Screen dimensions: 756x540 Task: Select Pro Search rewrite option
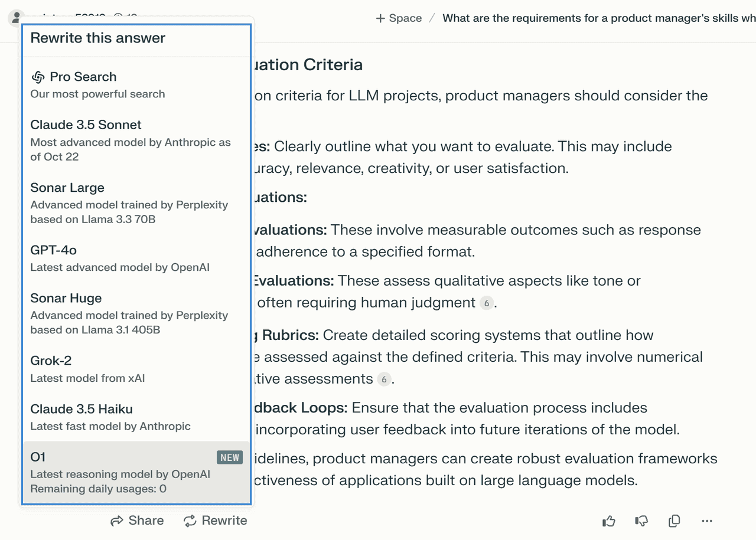pos(136,84)
